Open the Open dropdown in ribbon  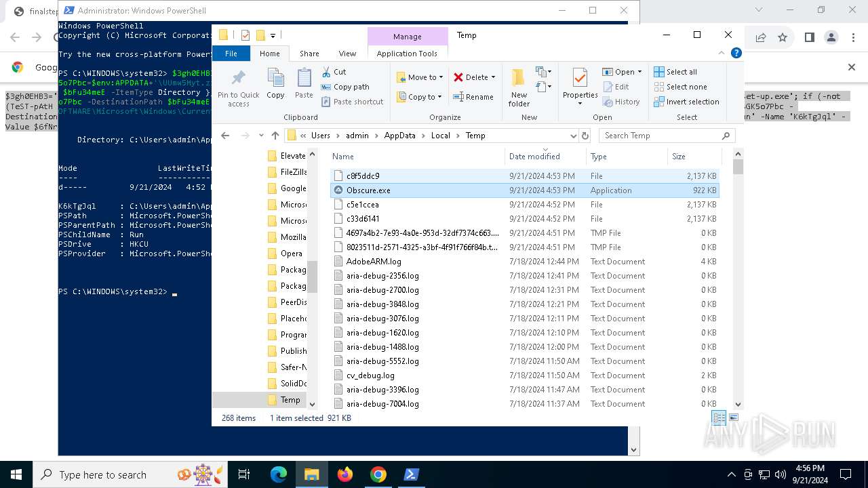point(622,72)
